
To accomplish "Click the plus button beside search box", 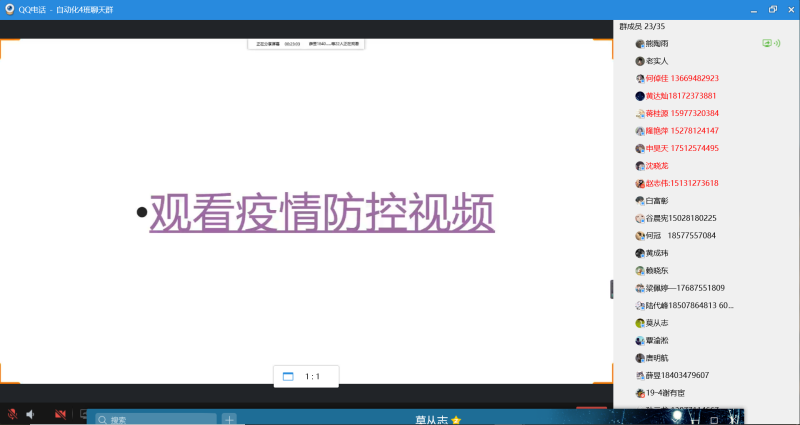I will pos(229,419).
